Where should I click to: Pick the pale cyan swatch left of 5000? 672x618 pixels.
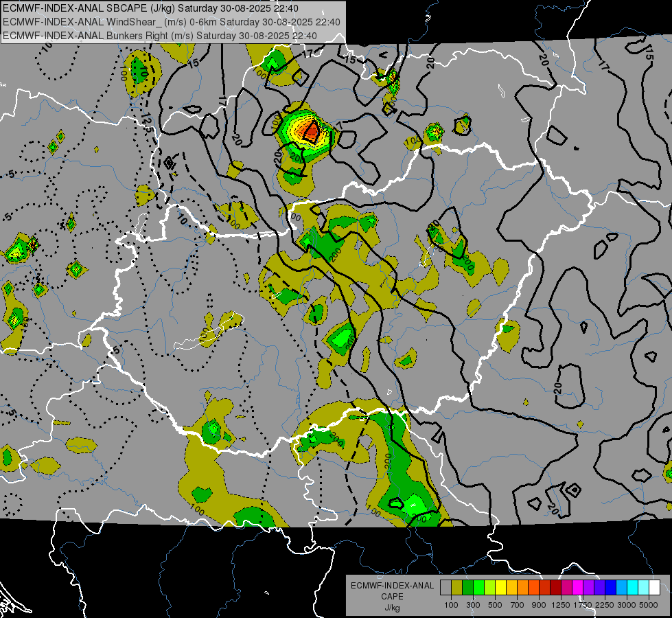click(644, 587)
